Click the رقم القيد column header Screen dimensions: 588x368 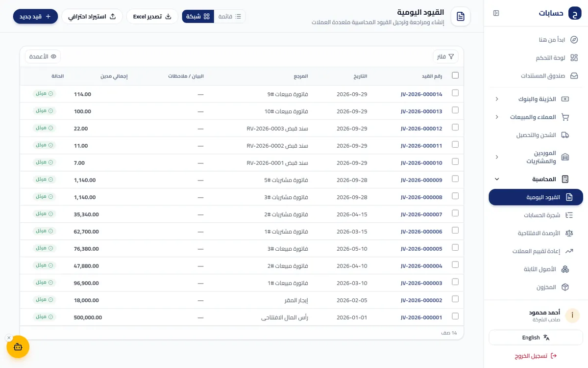(x=432, y=76)
